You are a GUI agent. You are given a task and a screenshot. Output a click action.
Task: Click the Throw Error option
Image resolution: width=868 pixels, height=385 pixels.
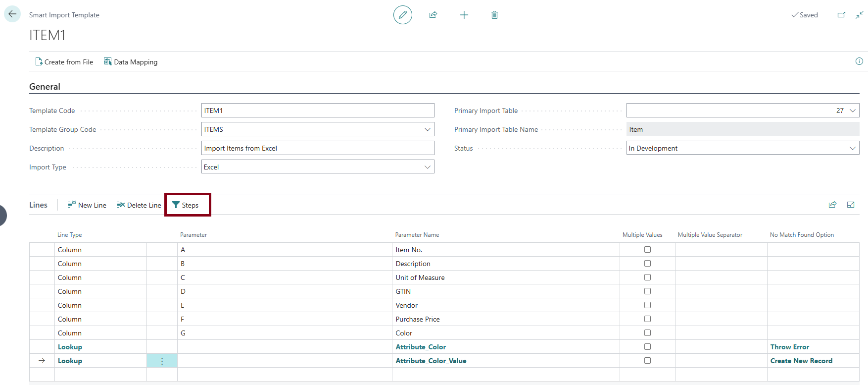pyautogui.click(x=790, y=347)
